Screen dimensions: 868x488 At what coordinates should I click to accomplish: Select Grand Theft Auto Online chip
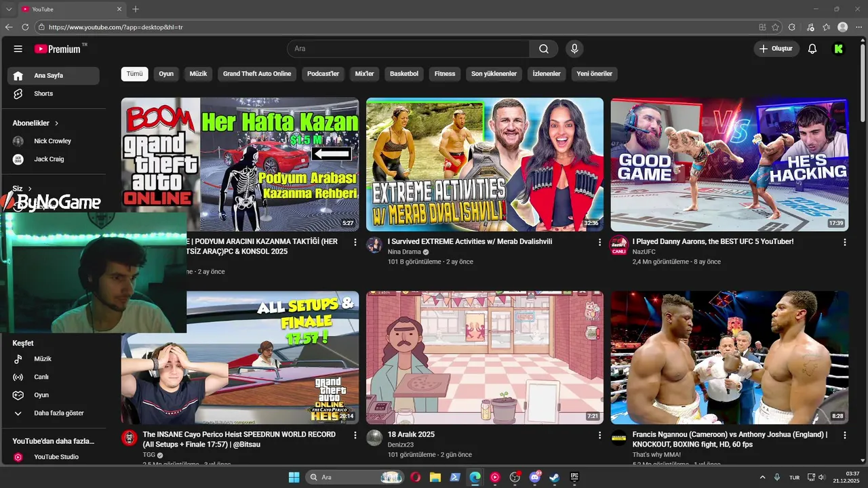257,74
